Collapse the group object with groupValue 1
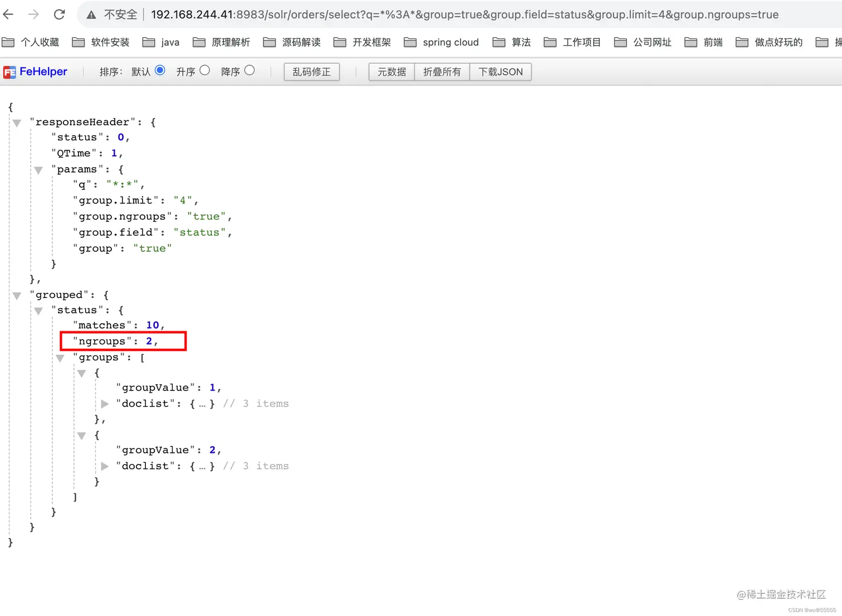 pos(82,374)
